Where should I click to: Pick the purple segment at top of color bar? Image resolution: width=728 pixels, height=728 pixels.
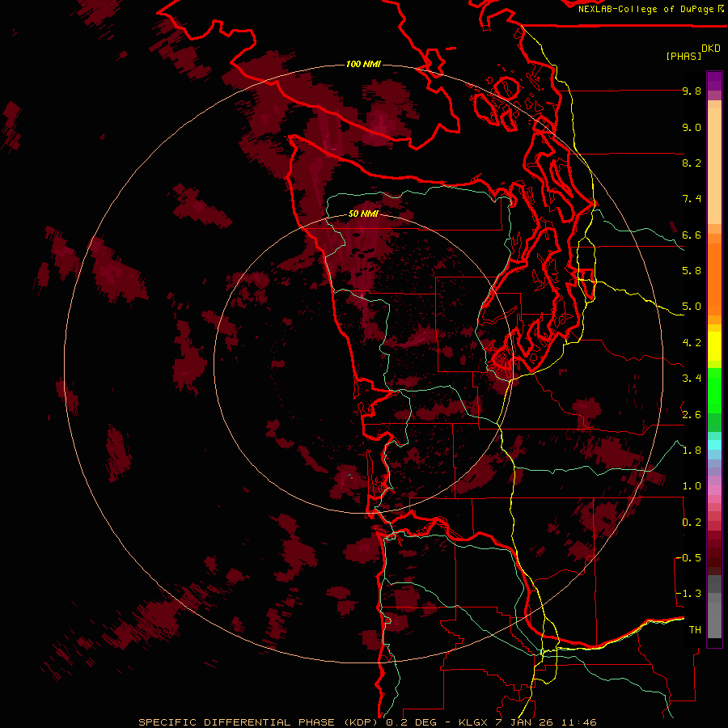point(714,81)
